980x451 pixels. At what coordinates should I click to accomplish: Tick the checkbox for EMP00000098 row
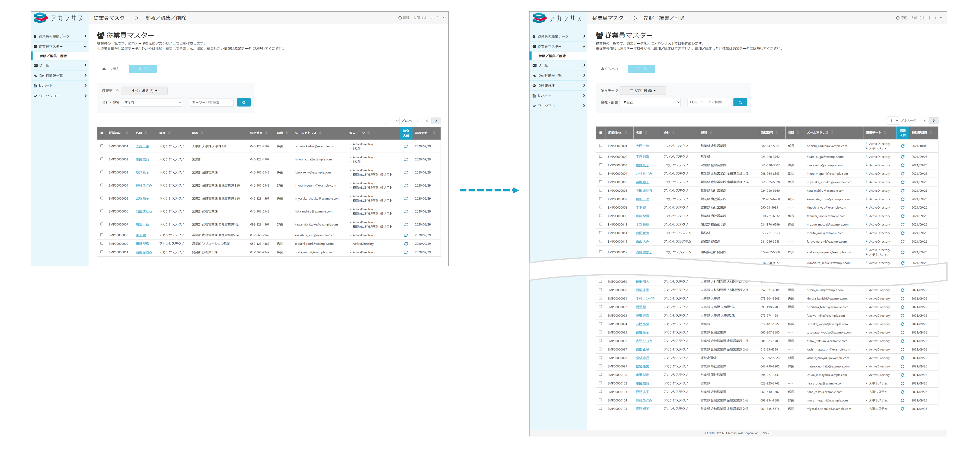600,358
